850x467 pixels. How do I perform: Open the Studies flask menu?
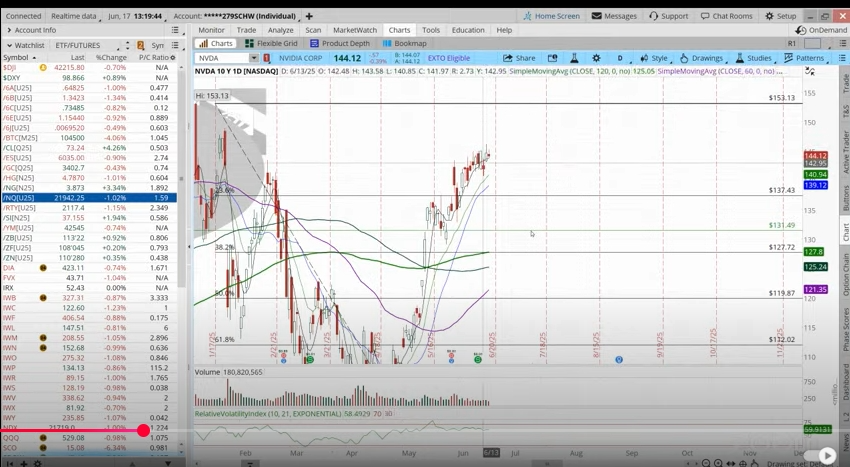pos(754,58)
